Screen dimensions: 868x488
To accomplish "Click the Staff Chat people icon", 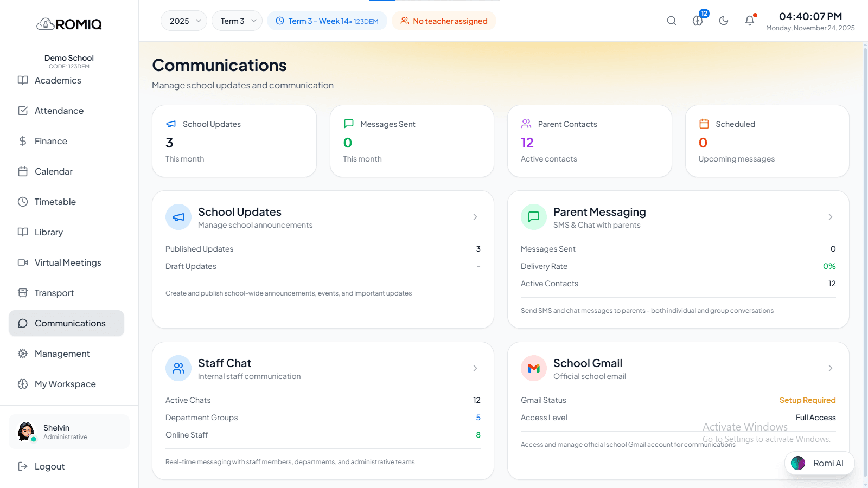I will tap(178, 368).
